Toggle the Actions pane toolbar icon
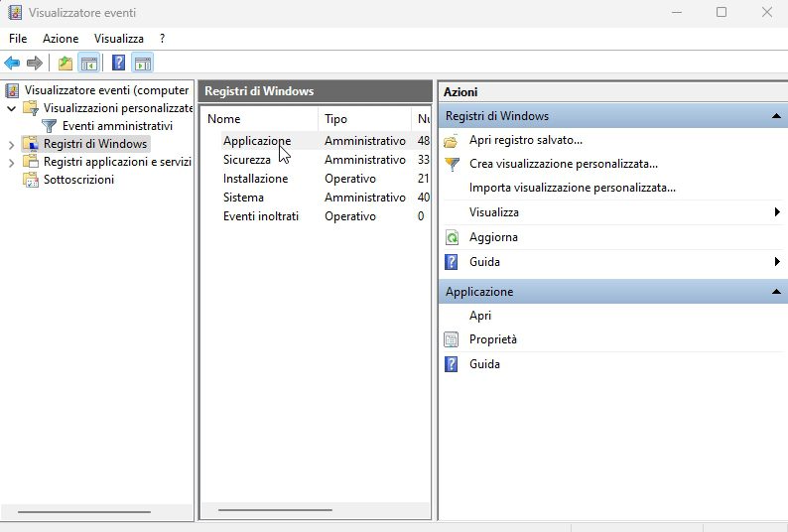Image resolution: width=788 pixels, height=532 pixels. (x=143, y=64)
